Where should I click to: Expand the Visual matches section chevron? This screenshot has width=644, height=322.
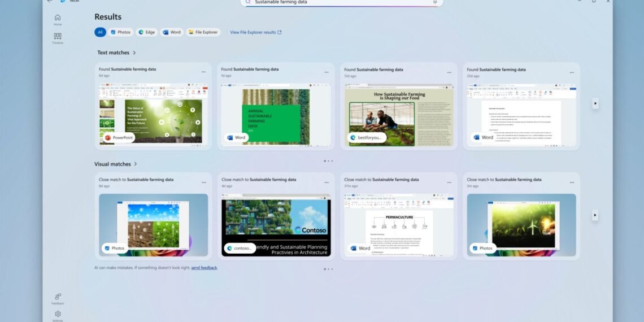point(136,164)
